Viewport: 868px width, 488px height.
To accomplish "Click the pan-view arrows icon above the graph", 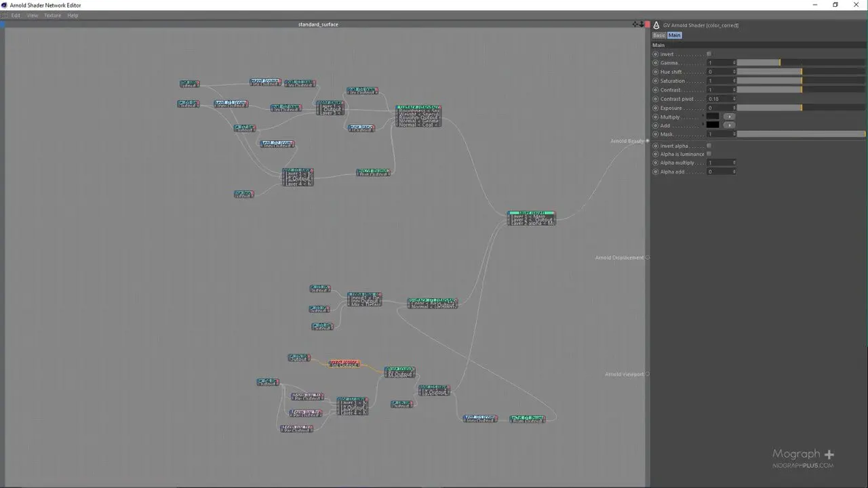I will coord(635,24).
